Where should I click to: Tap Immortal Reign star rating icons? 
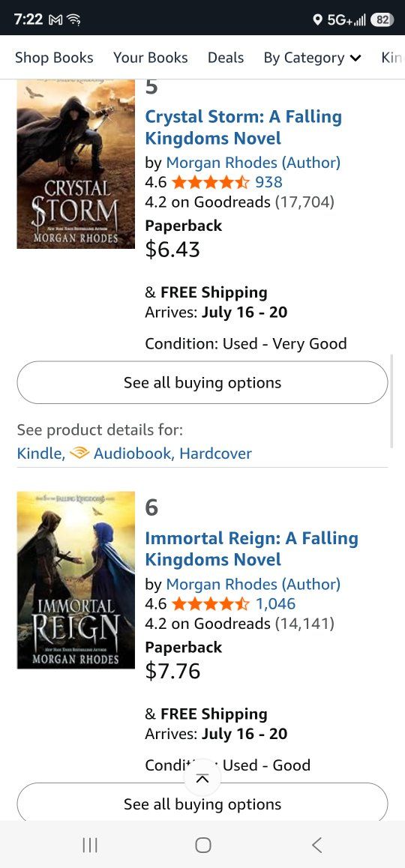pos(211,603)
